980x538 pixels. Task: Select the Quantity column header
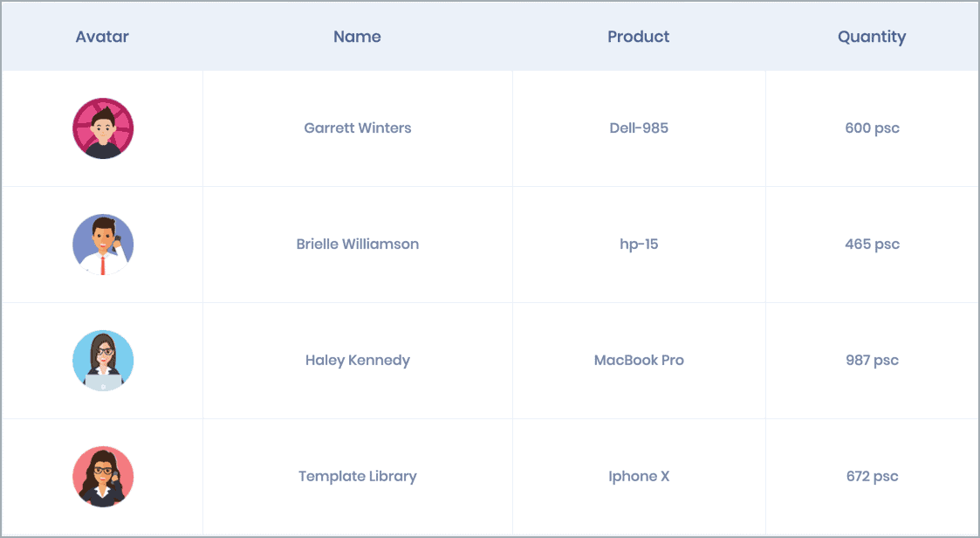(x=872, y=37)
